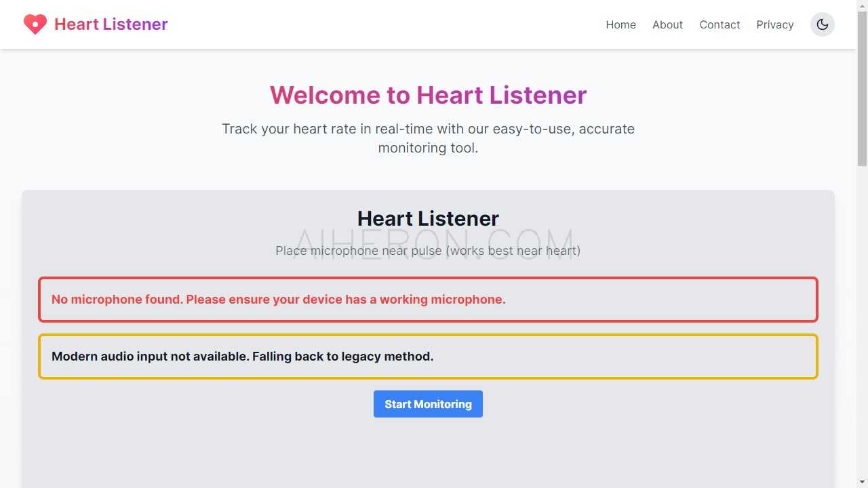Click the vertical scrollbar thumb
The width and height of the screenshot is (868, 488).
862,88
